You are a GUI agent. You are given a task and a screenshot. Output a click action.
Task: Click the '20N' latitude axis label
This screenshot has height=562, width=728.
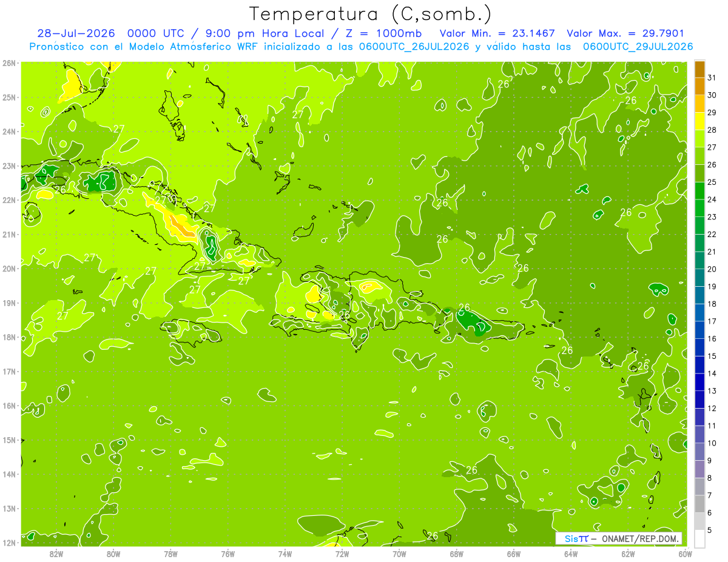coord(9,269)
